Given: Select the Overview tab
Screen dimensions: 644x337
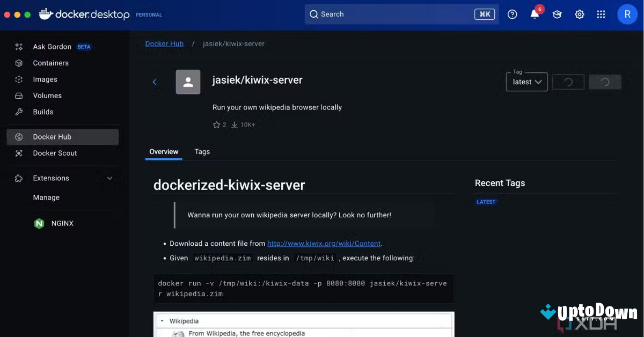Looking at the screenshot, I should pos(164,152).
